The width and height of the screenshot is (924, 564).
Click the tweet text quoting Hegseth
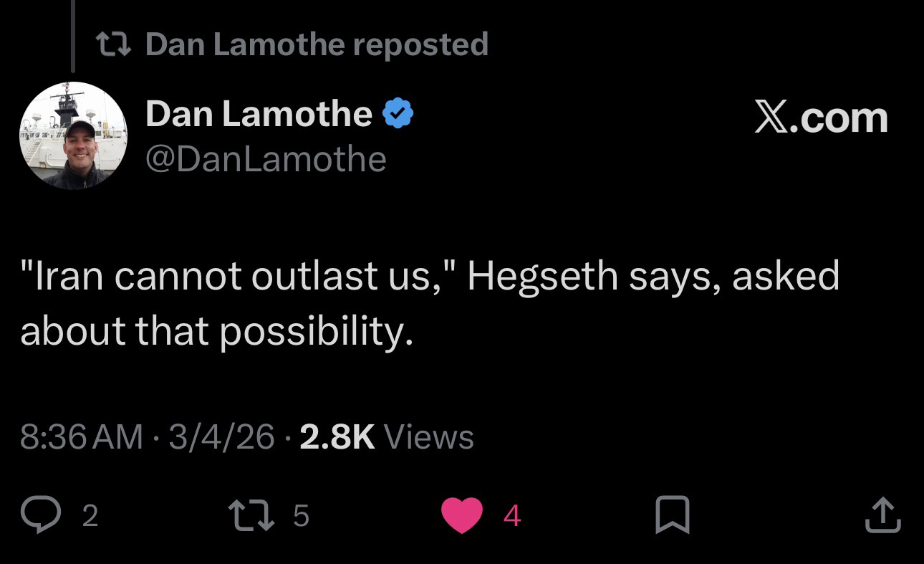[x=430, y=304]
